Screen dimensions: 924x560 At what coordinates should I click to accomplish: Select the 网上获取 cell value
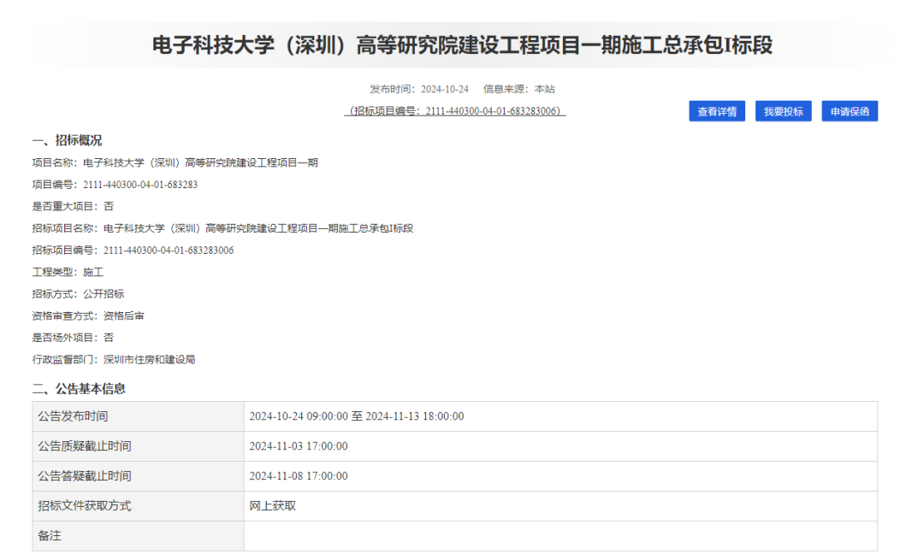coord(272,506)
